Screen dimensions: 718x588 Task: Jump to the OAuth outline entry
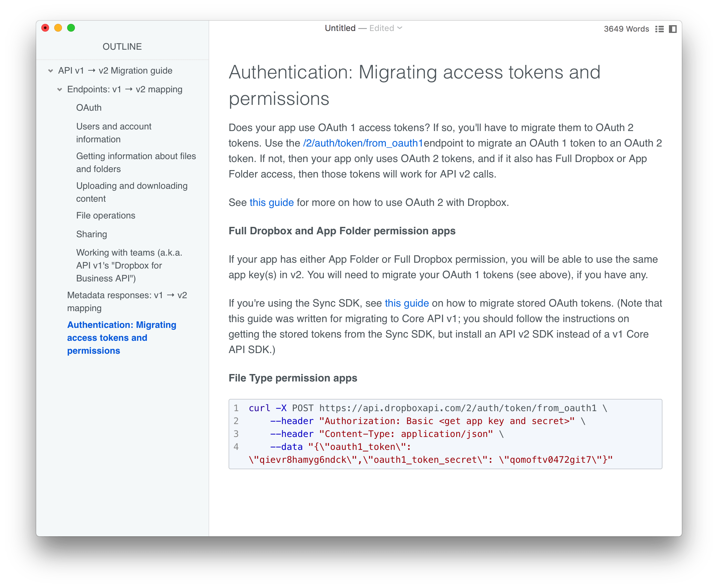click(89, 108)
